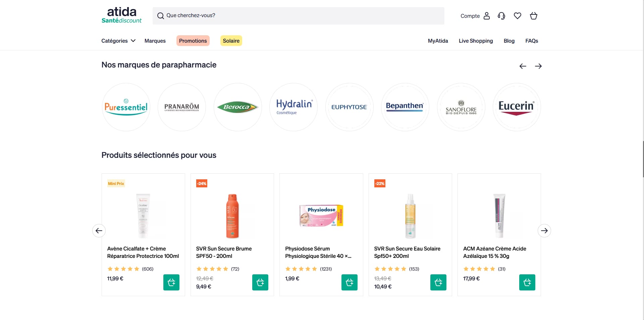Visit the FAQs link
The height and width of the screenshot is (320, 644).
click(532, 41)
